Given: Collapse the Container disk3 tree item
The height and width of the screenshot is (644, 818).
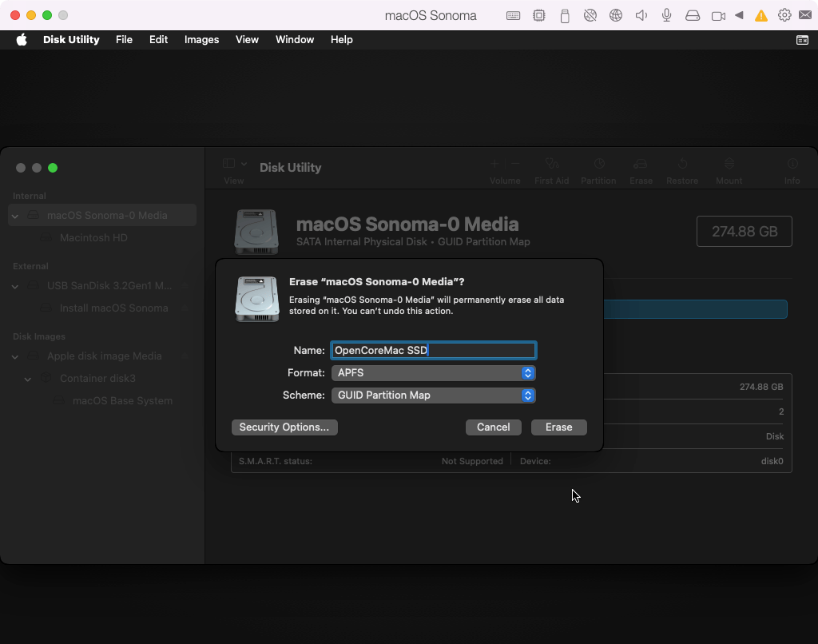Looking at the screenshot, I should [x=28, y=379].
